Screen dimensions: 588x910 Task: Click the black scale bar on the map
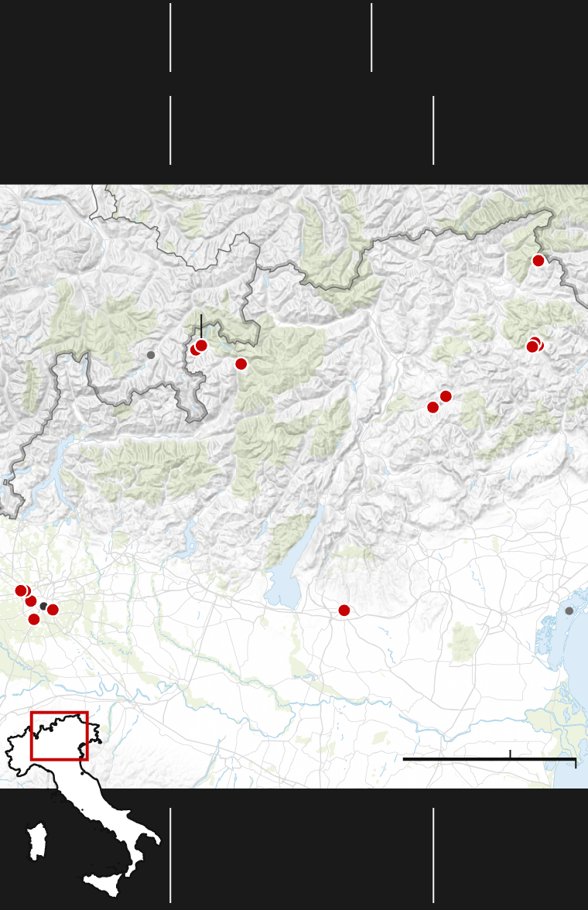(489, 759)
